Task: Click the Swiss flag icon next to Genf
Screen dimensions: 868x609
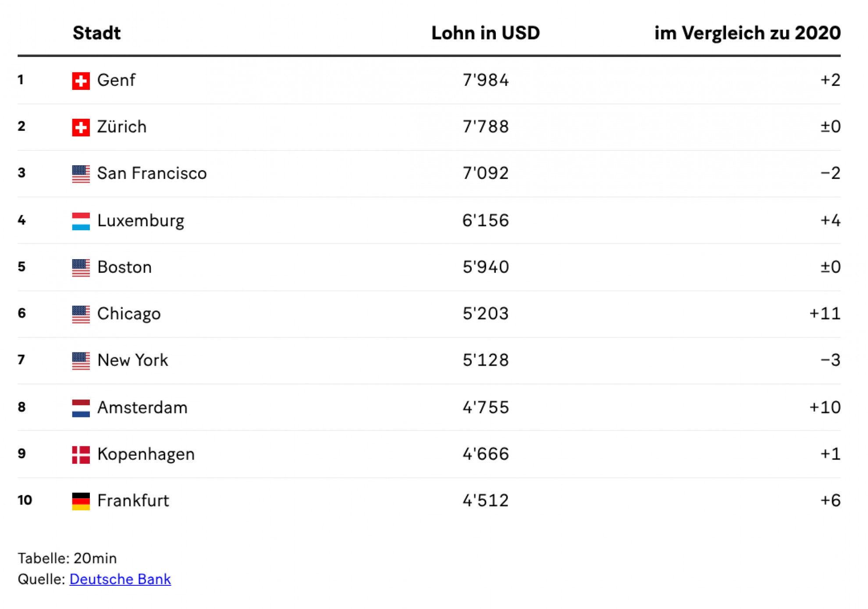Action: (81, 81)
